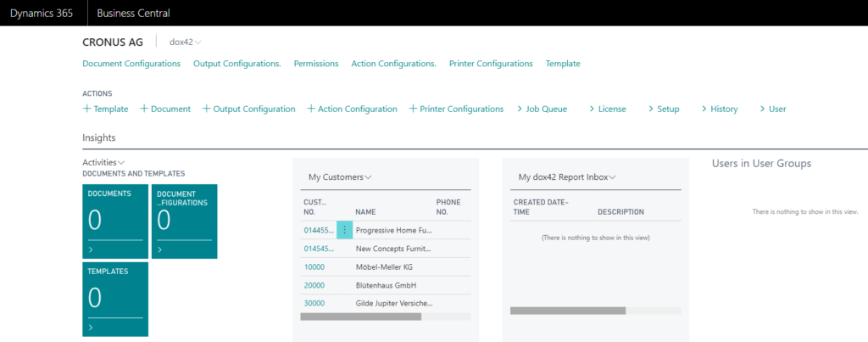Open the My Customers dropdown

click(x=340, y=177)
